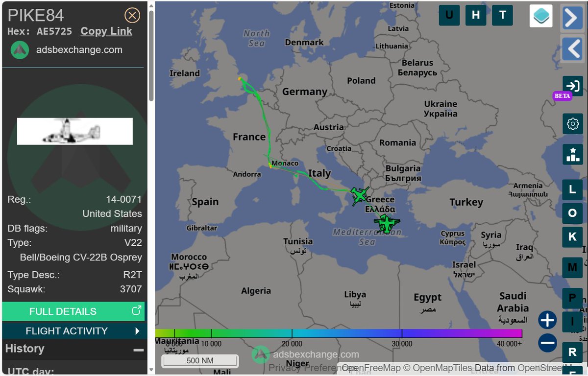This screenshot has width=588, height=376.
Task: Click the United States country text
Action: 112,214
